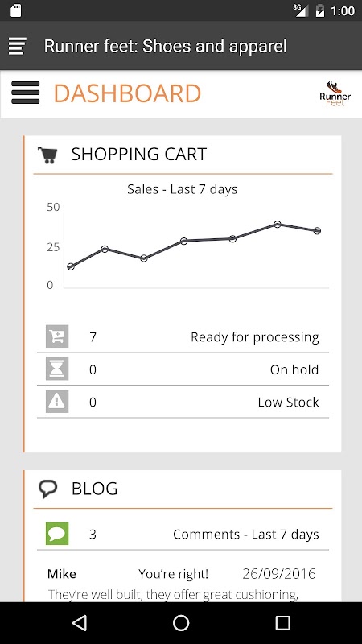Select the highest point on sales chart

(x=278, y=225)
